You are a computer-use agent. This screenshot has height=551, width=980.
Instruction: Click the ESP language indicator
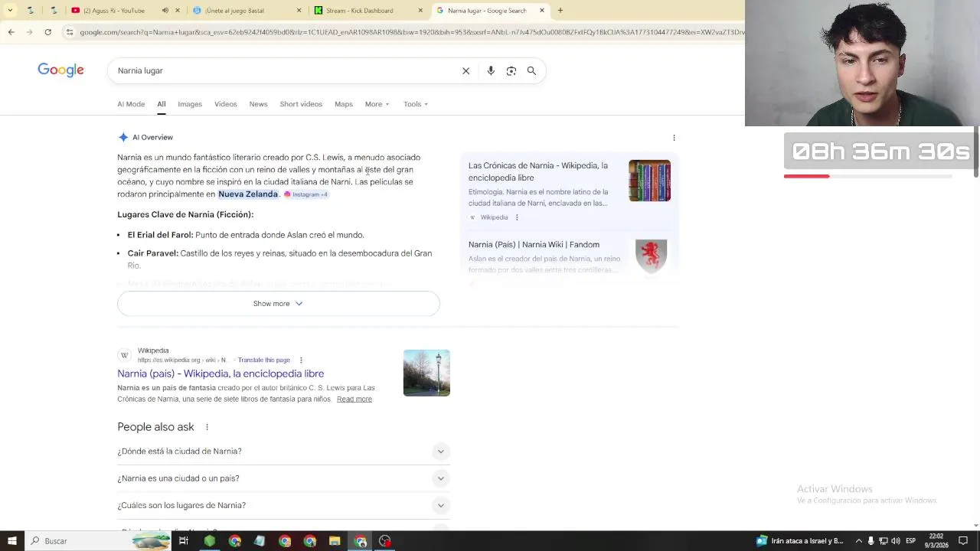click(x=910, y=541)
